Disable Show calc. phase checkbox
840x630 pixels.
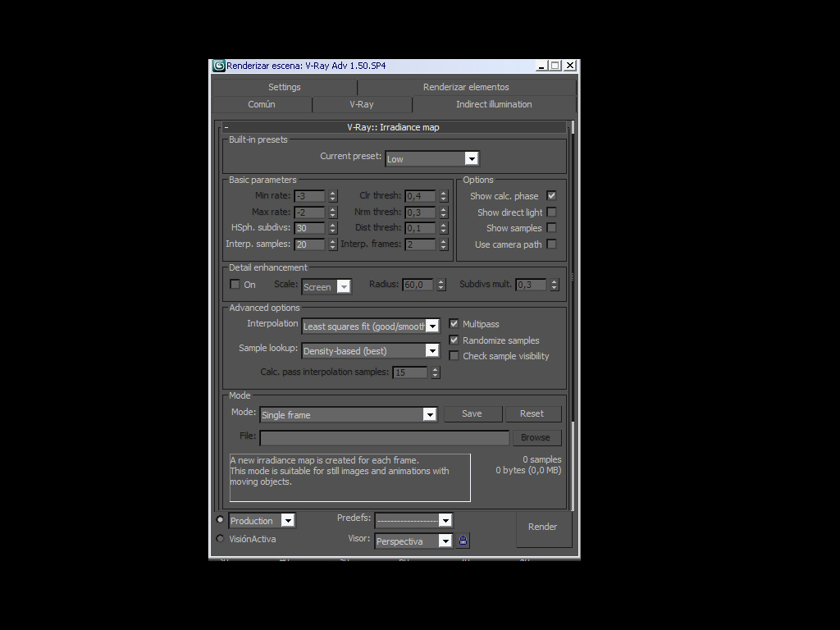click(x=551, y=195)
